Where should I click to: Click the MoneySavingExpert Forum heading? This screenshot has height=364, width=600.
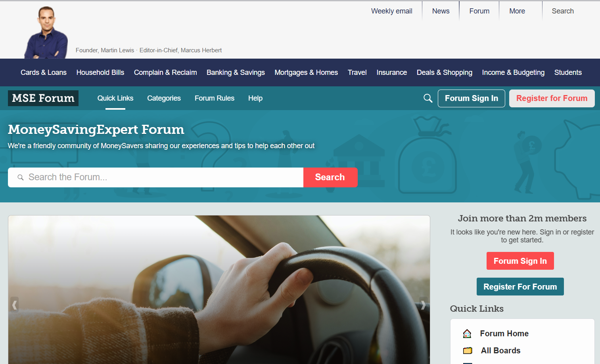(96, 130)
